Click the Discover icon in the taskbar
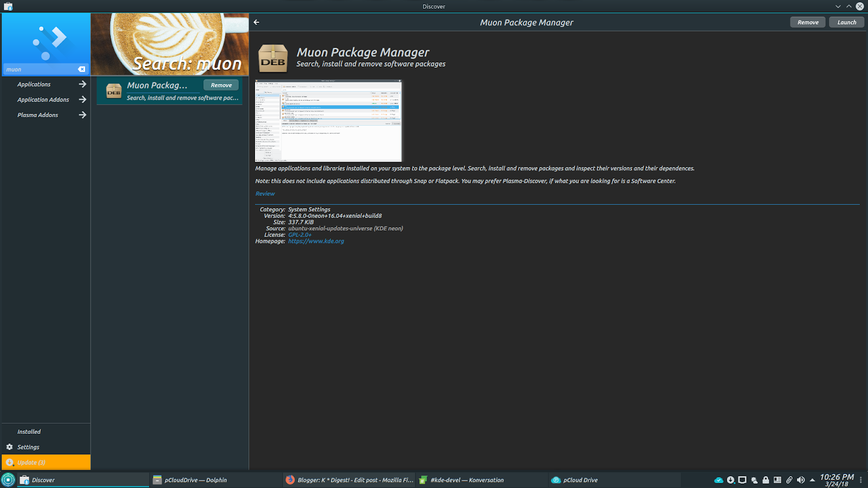 pos(25,480)
